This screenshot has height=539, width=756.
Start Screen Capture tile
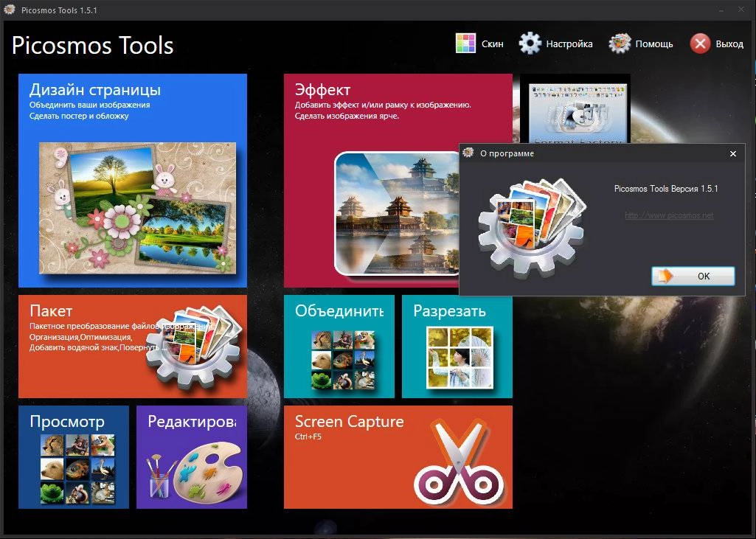398,456
